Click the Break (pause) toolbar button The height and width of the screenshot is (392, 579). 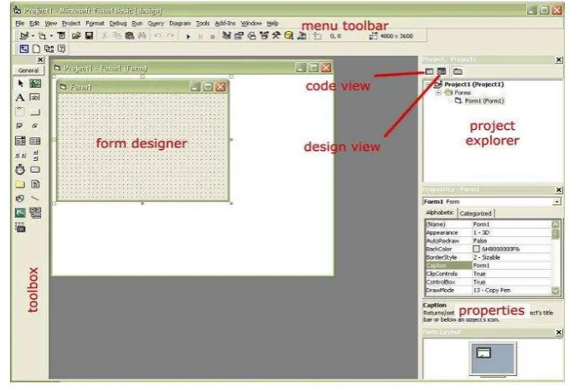pyautogui.click(x=200, y=36)
